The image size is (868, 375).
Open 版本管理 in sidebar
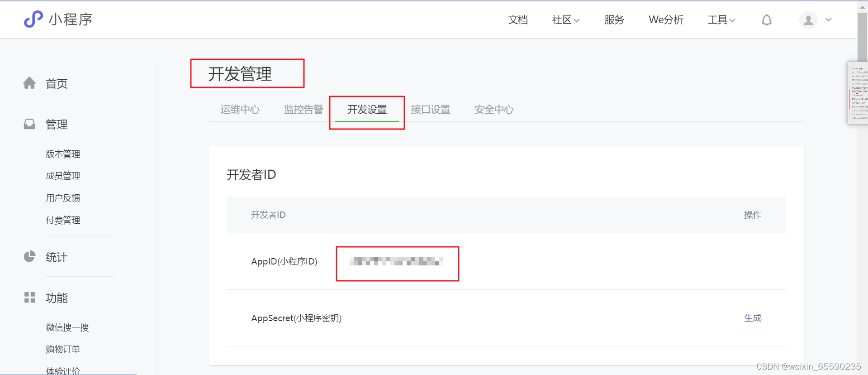point(63,154)
